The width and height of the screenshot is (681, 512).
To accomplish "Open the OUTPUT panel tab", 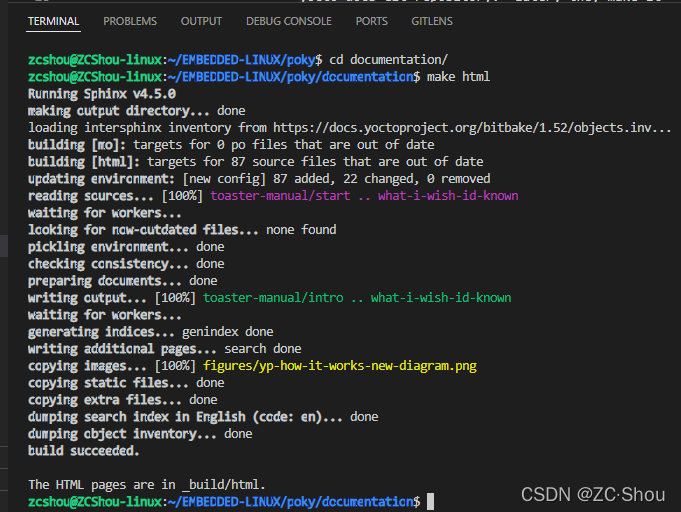I will tap(201, 21).
